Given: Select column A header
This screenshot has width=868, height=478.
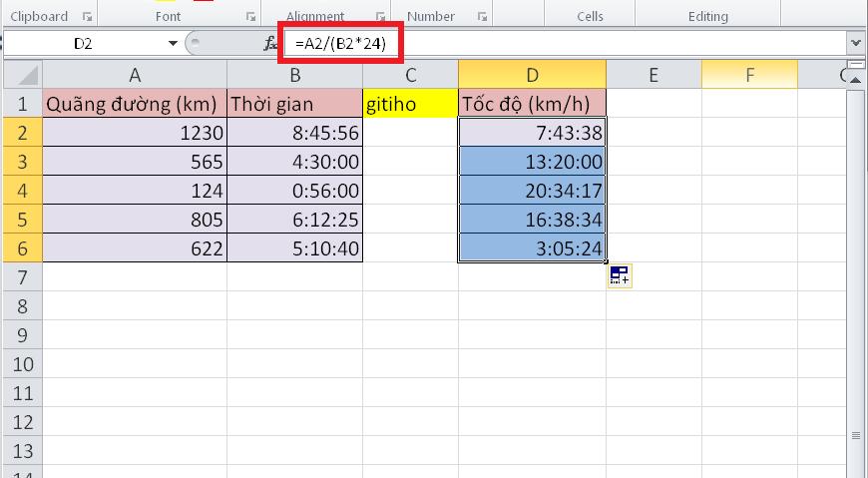Looking at the screenshot, I should tap(135, 75).
